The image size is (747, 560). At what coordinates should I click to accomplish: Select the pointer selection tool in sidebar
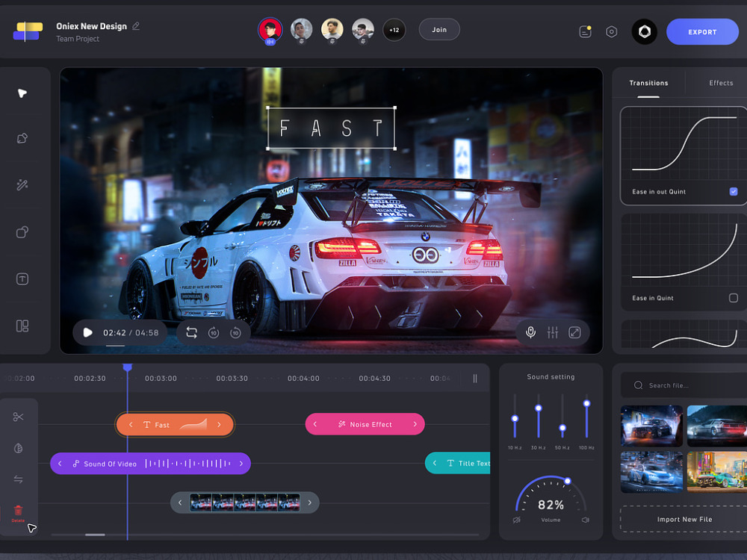click(22, 93)
